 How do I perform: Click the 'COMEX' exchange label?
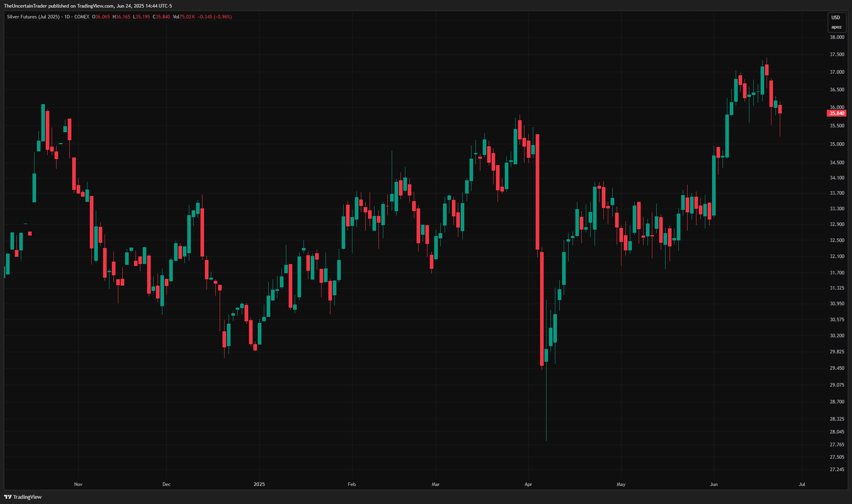[x=82, y=17]
